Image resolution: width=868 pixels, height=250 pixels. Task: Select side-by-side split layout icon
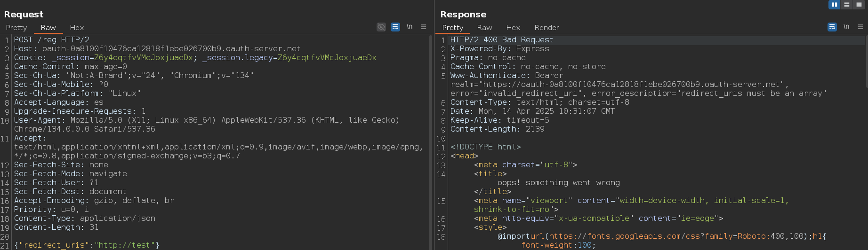(834, 5)
